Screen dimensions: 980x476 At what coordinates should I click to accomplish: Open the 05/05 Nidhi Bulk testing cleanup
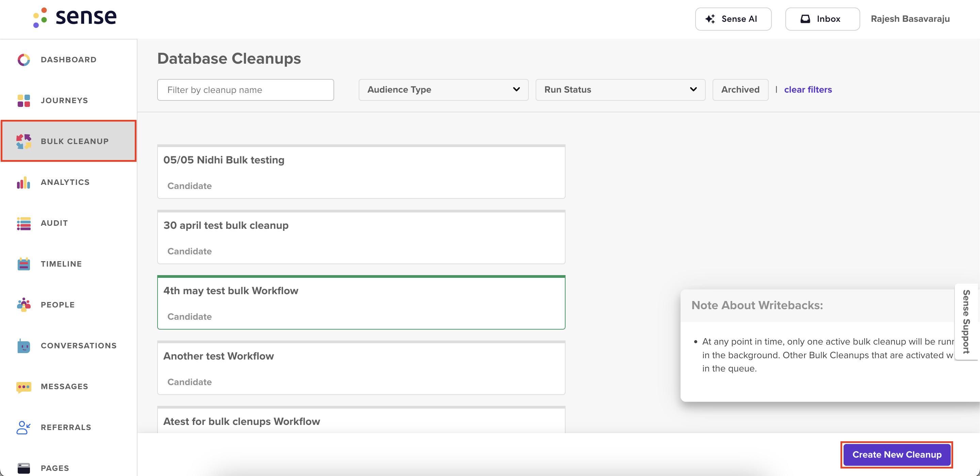(361, 172)
